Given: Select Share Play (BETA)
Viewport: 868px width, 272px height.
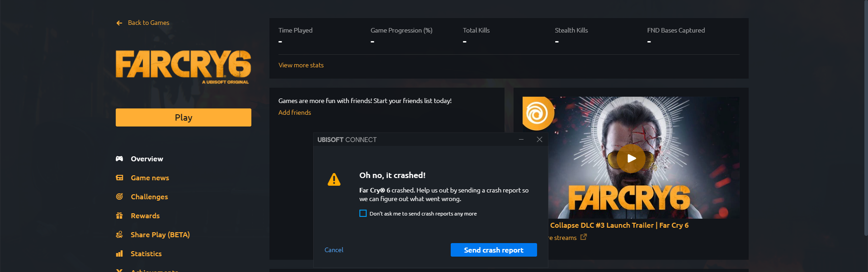Looking at the screenshot, I should point(160,234).
